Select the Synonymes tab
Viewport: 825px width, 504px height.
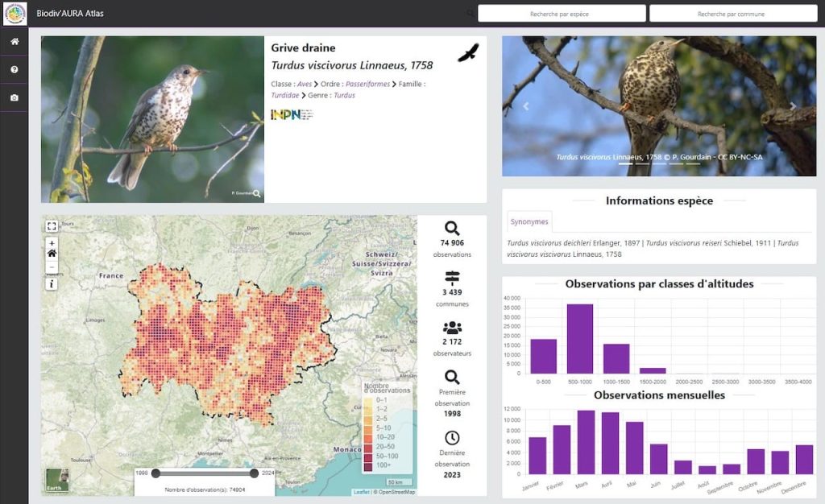[x=529, y=222]
